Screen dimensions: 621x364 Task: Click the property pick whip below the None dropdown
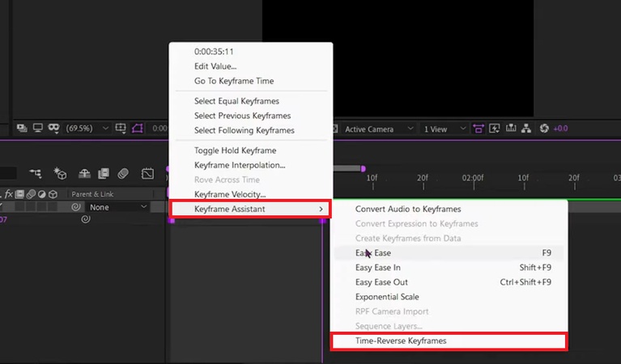[86, 219]
